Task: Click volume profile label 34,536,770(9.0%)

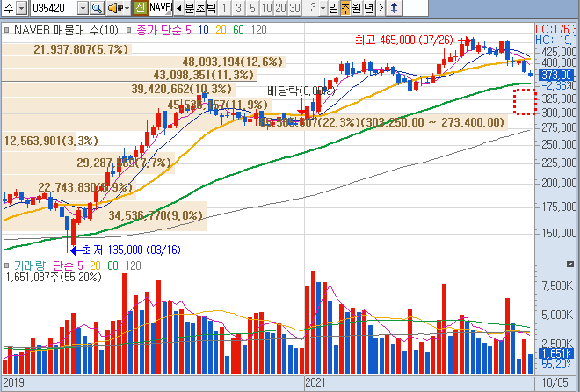Action: pyautogui.click(x=156, y=215)
